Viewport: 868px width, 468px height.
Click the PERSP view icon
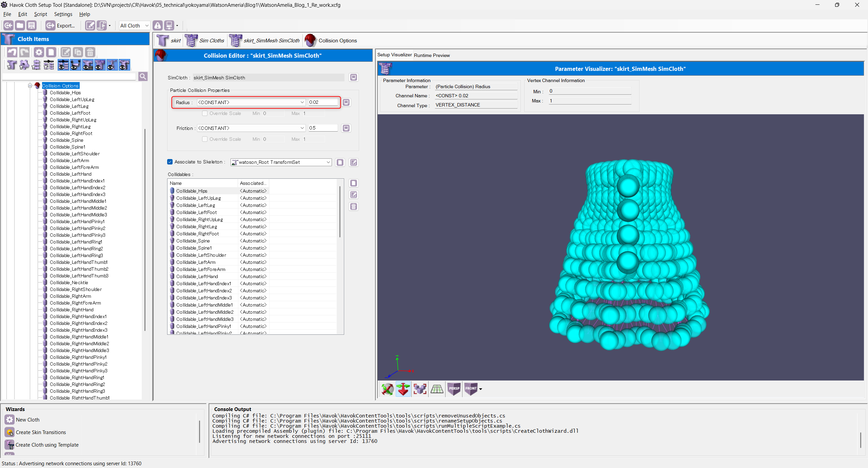454,389
